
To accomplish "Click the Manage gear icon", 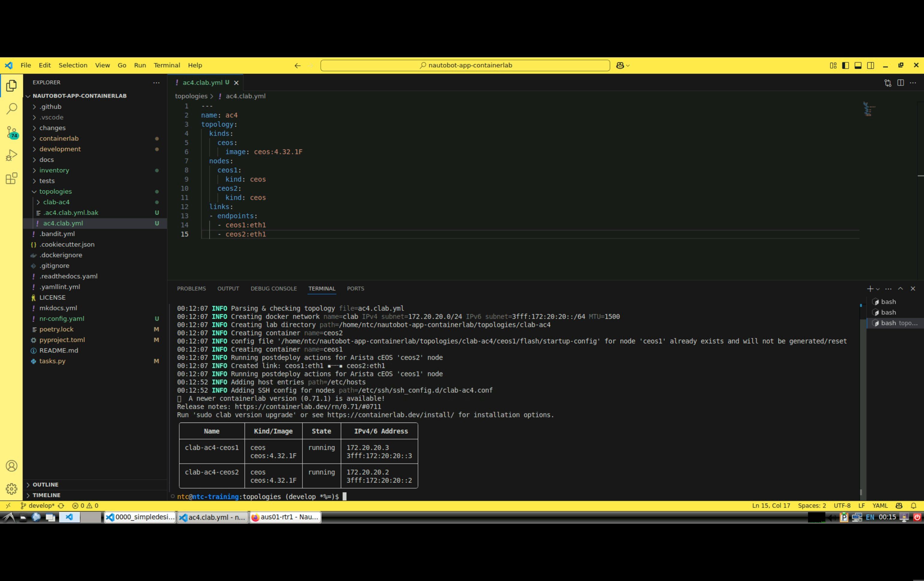I will [x=11, y=489].
